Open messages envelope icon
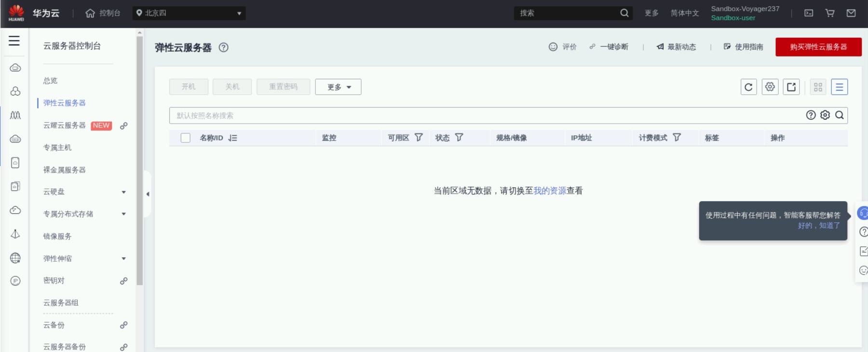 (x=851, y=13)
